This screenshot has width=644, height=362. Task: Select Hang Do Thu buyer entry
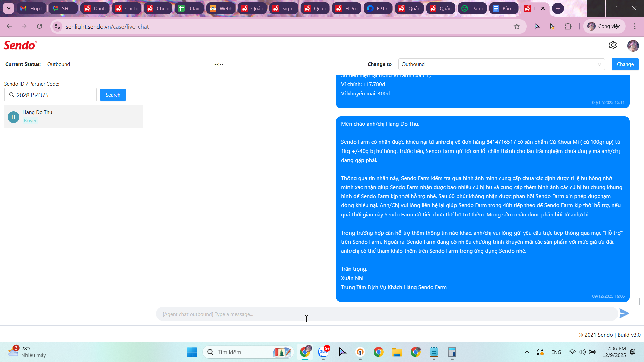(73, 117)
